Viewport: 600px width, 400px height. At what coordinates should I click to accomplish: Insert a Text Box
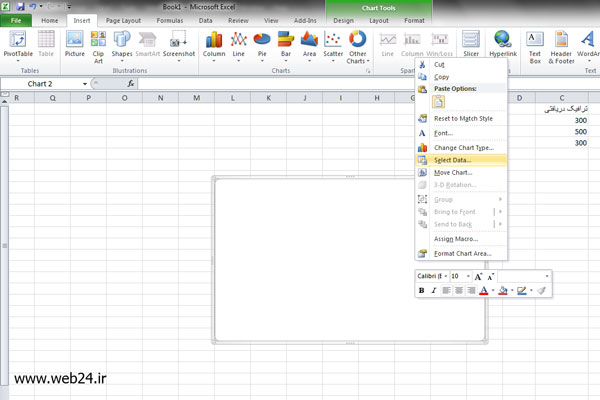[x=535, y=47]
